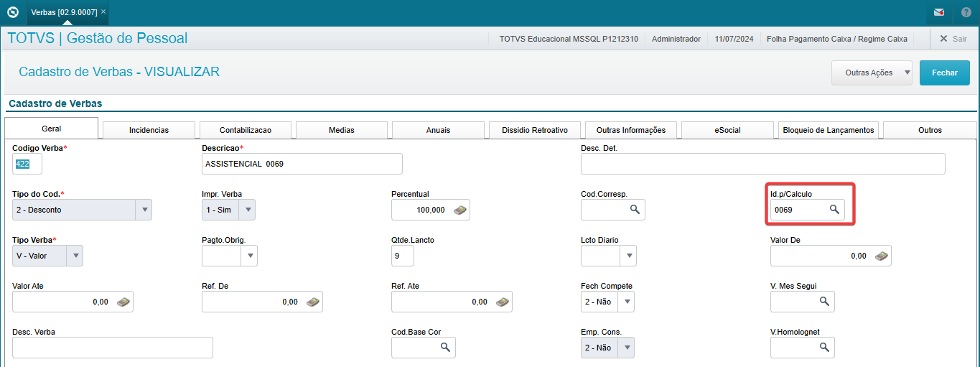Switch to the Outras Informações tab
The image size is (980, 367).
click(x=631, y=130)
